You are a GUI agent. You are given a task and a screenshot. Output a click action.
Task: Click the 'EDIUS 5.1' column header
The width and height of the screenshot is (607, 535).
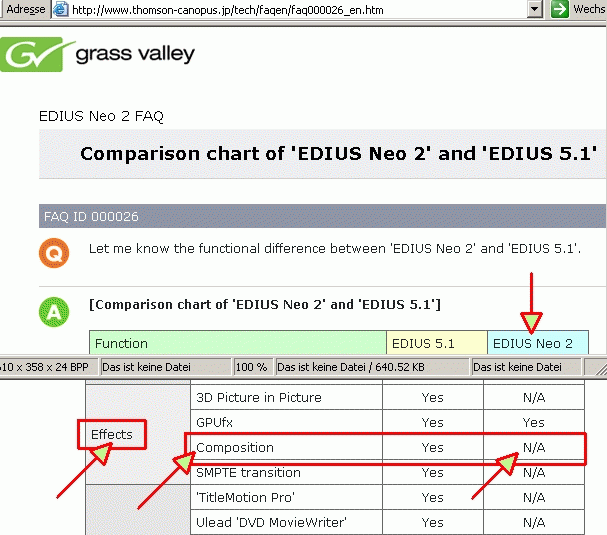(x=437, y=343)
